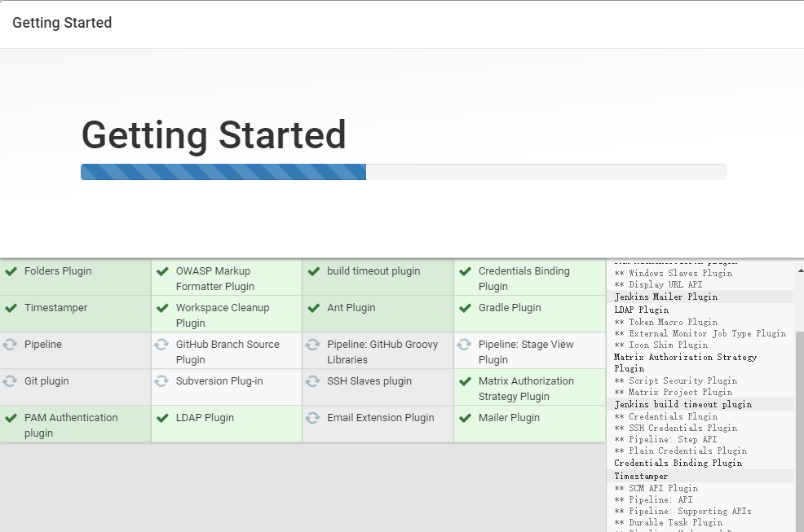
Task: Click the Matrix Authorization Strategy Plugin cell
Action: tap(530, 388)
